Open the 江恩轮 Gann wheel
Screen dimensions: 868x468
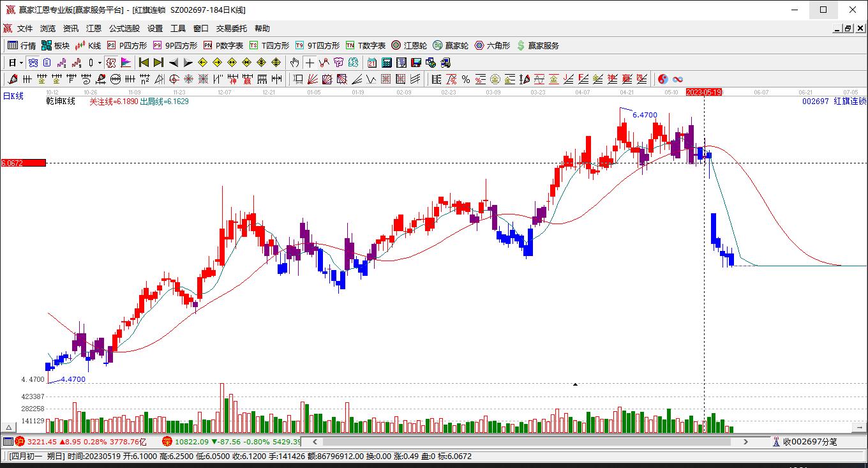409,45
